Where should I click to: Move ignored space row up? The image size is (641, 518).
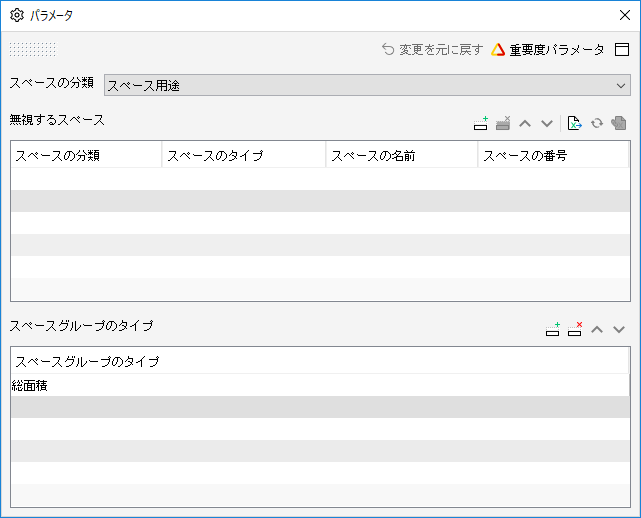[525, 123]
